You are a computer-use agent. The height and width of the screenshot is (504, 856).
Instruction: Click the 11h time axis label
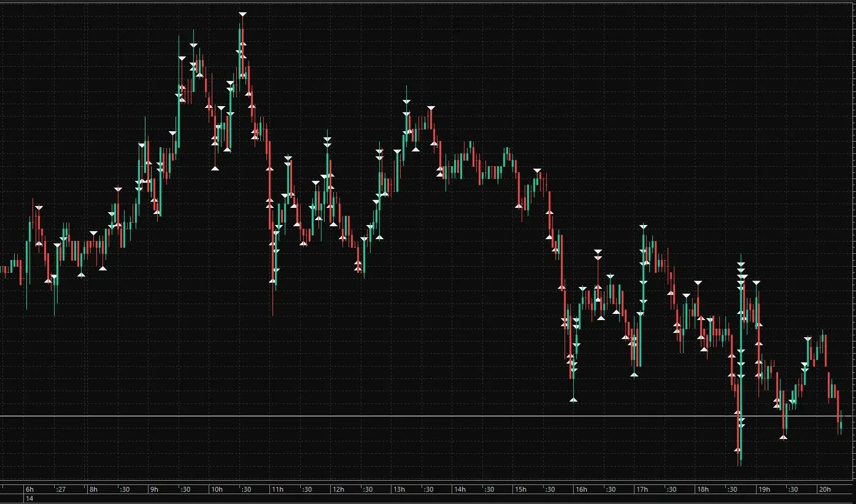277,489
